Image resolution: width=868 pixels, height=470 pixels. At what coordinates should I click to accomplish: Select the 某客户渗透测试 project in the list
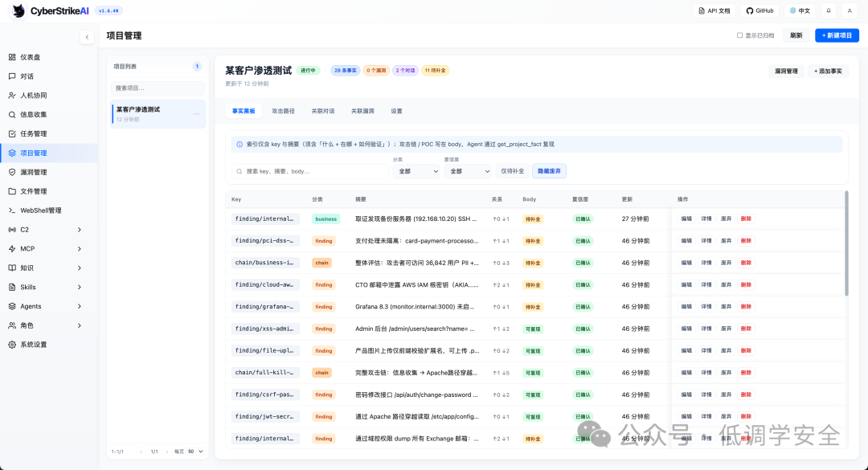(158, 114)
